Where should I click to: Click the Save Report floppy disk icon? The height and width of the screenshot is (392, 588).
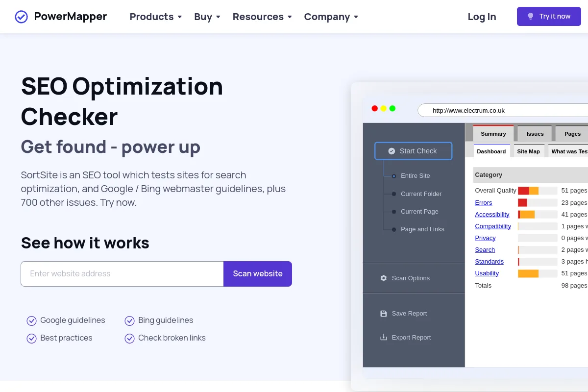coord(384,314)
